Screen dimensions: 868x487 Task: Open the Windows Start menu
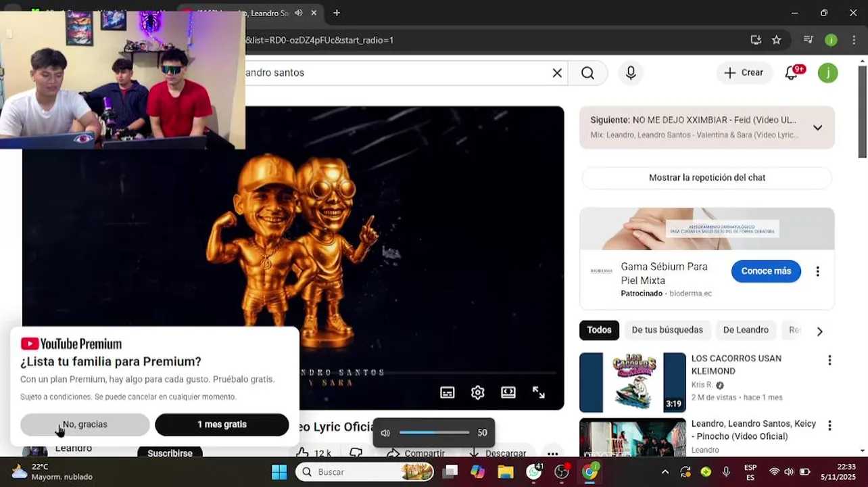[279, 471]
